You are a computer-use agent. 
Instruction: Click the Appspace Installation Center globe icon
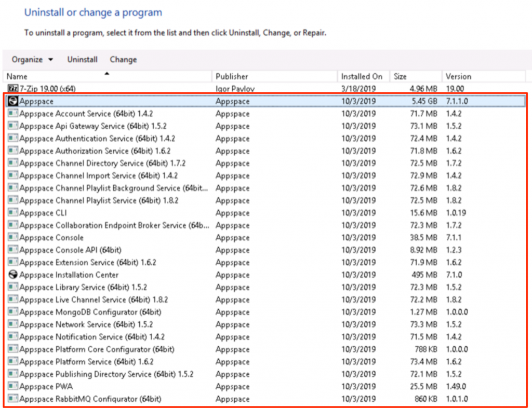click(x=13, y=275)
